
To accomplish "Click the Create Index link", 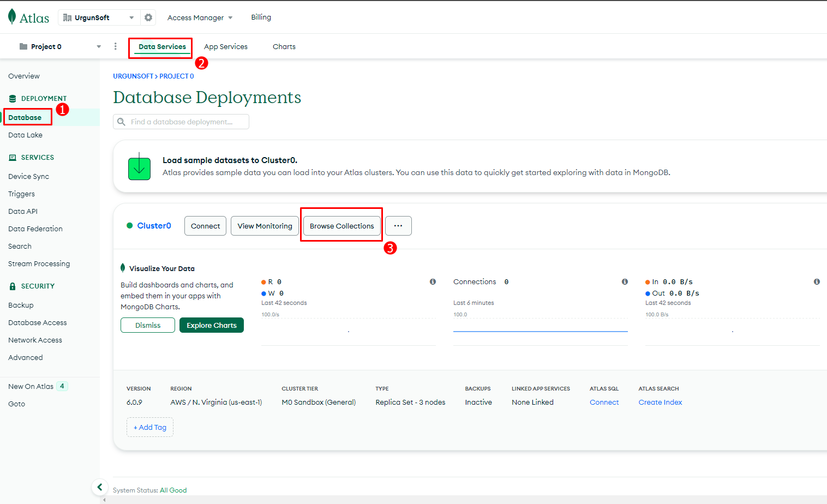I will click(x=660, y=402).
